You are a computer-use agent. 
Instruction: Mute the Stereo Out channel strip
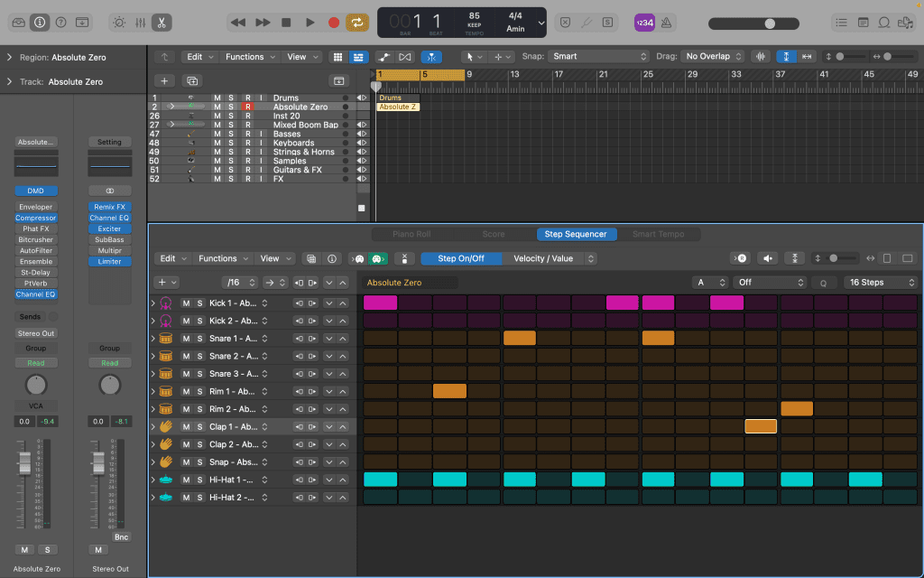click(x=98, y=550)
